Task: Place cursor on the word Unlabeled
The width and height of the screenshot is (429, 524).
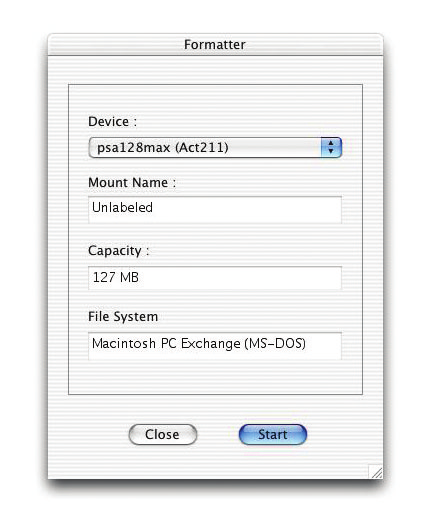Action: (122, 208)
